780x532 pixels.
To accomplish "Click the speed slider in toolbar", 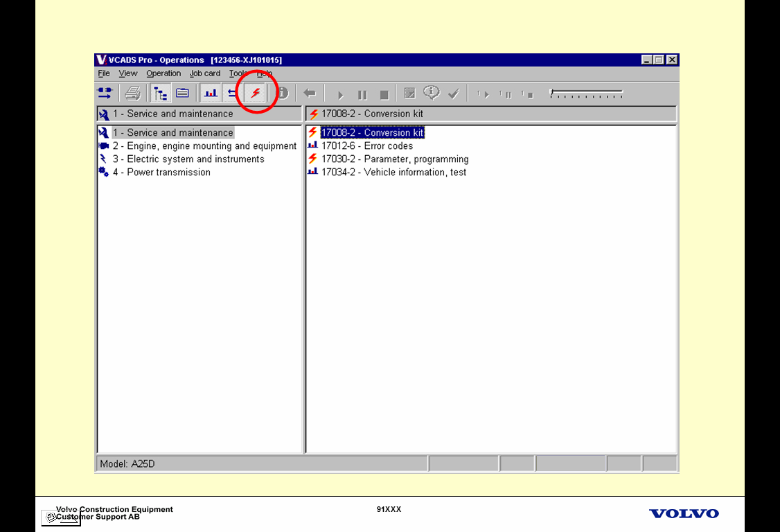I will [x=586, y=94].
